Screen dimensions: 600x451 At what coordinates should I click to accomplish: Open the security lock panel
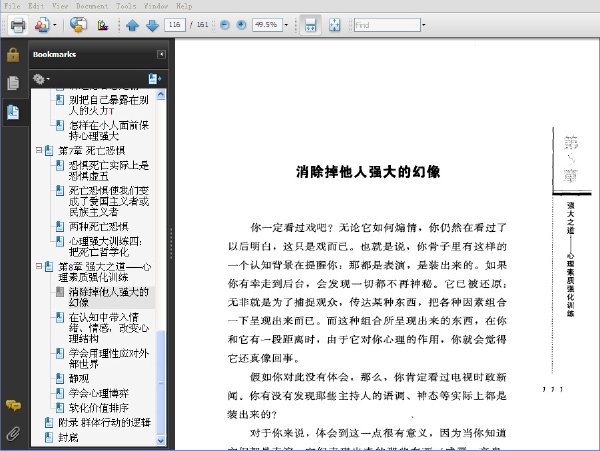point(13,55)
